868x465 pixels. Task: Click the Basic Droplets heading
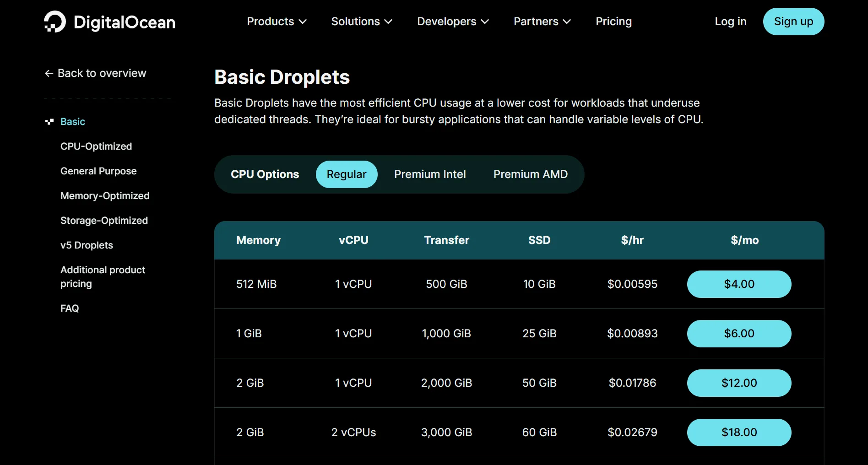282,77
